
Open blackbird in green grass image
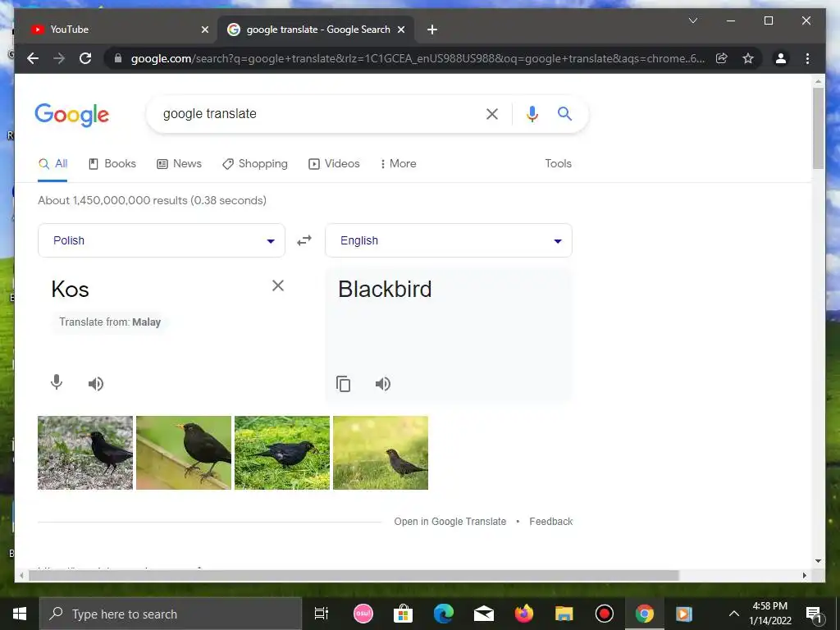click(x=282, y=453)
